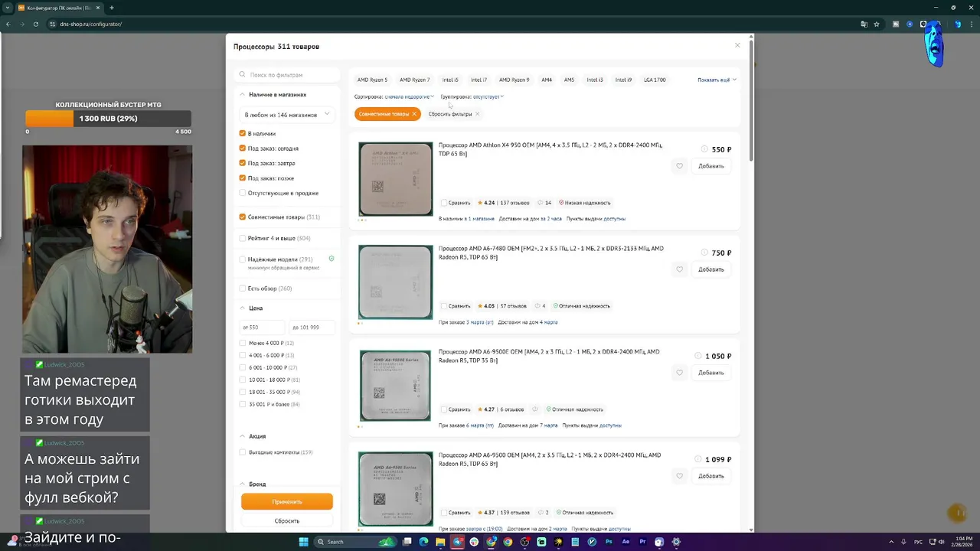980x551 pixels.
Task: Tick the 'Сравнить' box for Athlon X4 950
Action: coord(443,203)
